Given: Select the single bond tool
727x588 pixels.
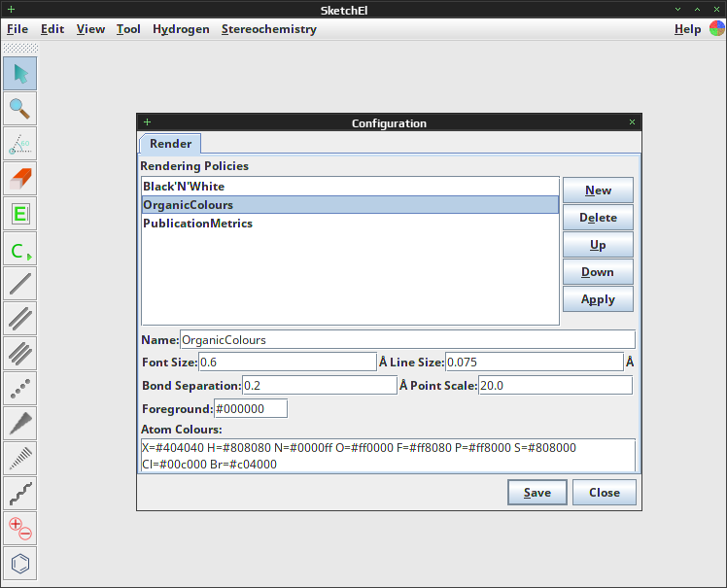Looking at the screenshot, I should (20, 284).
